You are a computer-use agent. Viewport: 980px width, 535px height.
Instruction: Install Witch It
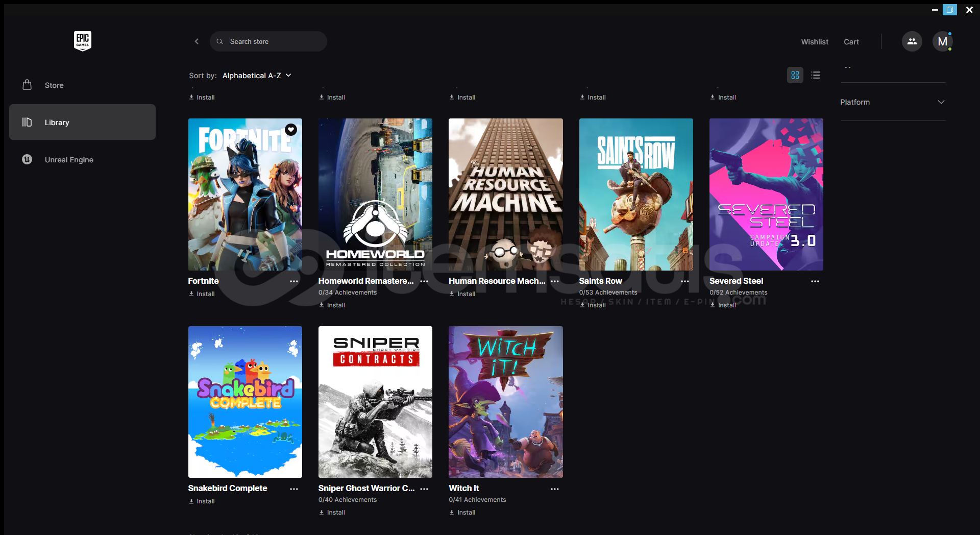(462, 513)
